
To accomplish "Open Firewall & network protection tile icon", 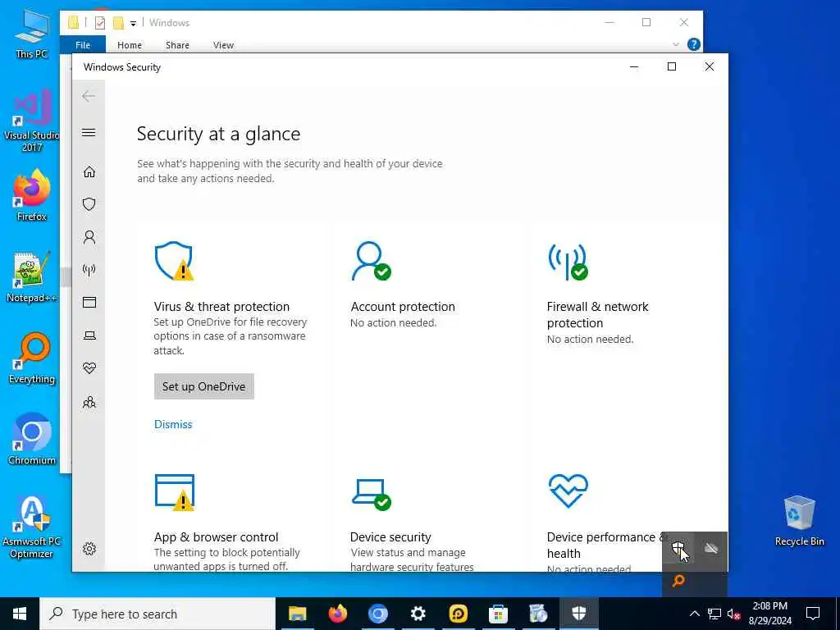I will (568, 262).
